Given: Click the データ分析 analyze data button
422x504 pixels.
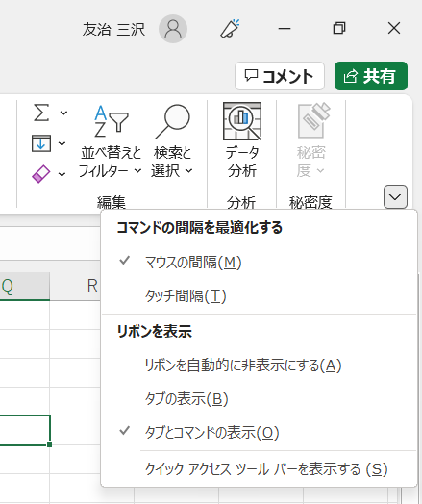Looking at the screenshot, I should click(242, 140).
